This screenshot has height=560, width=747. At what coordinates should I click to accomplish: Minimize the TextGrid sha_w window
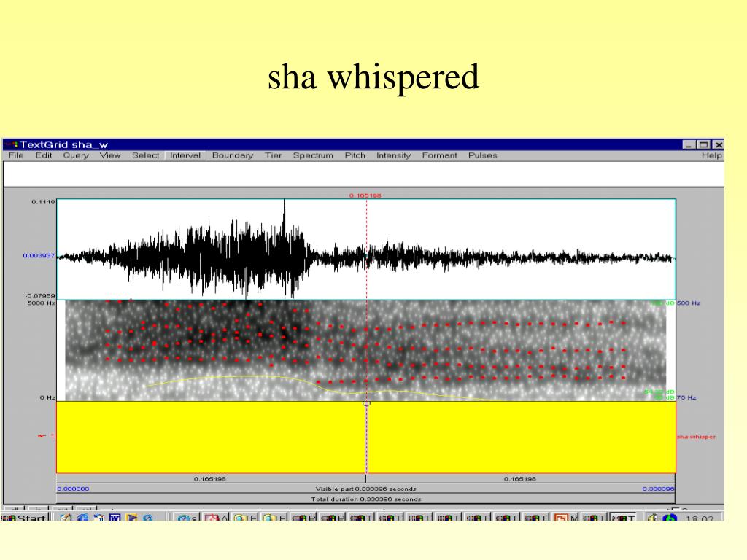click(x=688, y=145)
